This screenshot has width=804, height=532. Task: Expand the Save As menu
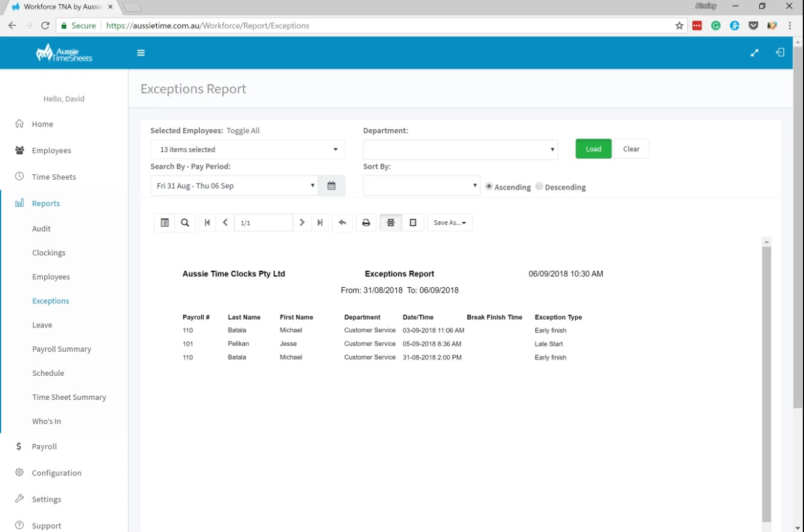point(449,222)
